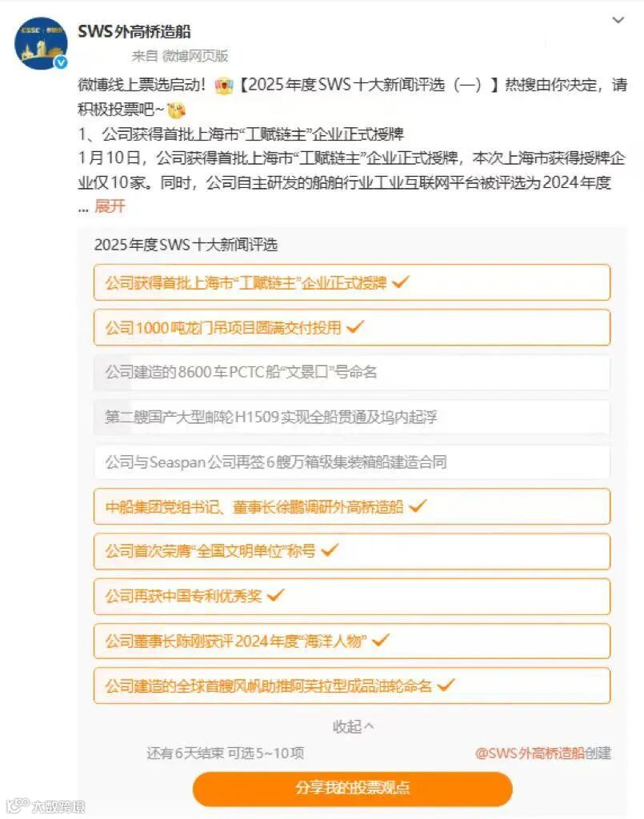Select the Seaspan 集装箱船 contract option
The width and height of the screenshot is (644, 819).
(352, 461)
